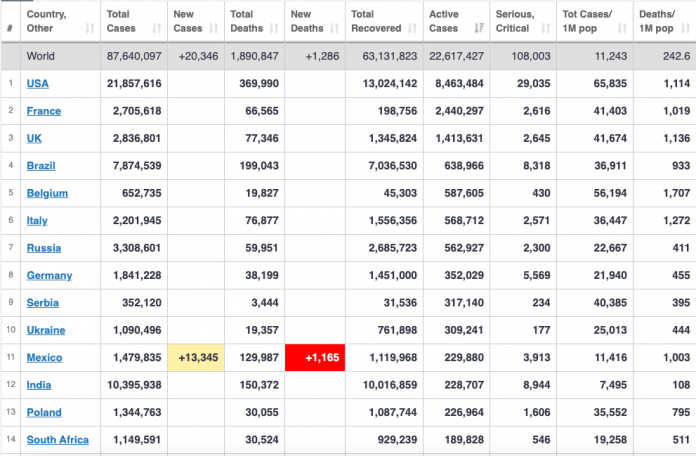This screenshot has width=696, height=456.
Task: Click the Total Cases header text
Action: click(x=121, y=21)
